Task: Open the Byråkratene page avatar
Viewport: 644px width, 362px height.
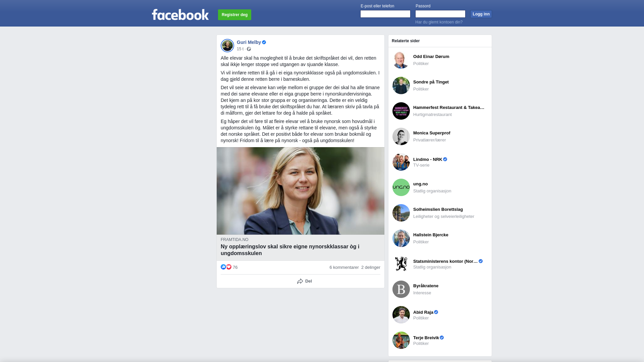Action: [x=401, y=289]
